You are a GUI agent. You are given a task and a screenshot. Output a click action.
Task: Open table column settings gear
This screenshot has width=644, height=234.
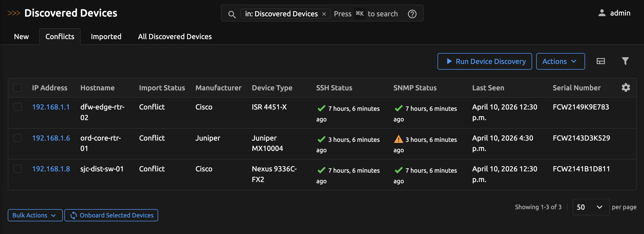[x=626, y=88]
